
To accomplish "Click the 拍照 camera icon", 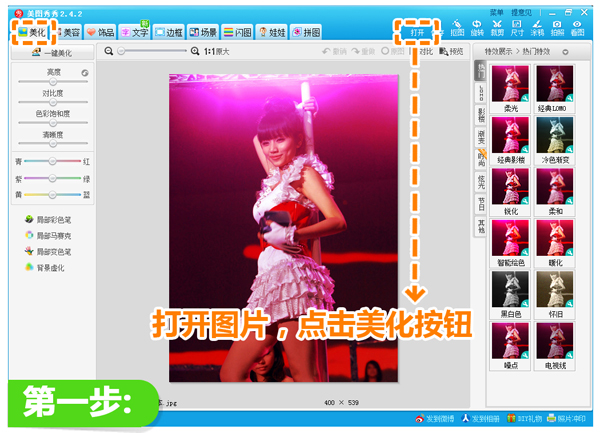I will [557, 28].
